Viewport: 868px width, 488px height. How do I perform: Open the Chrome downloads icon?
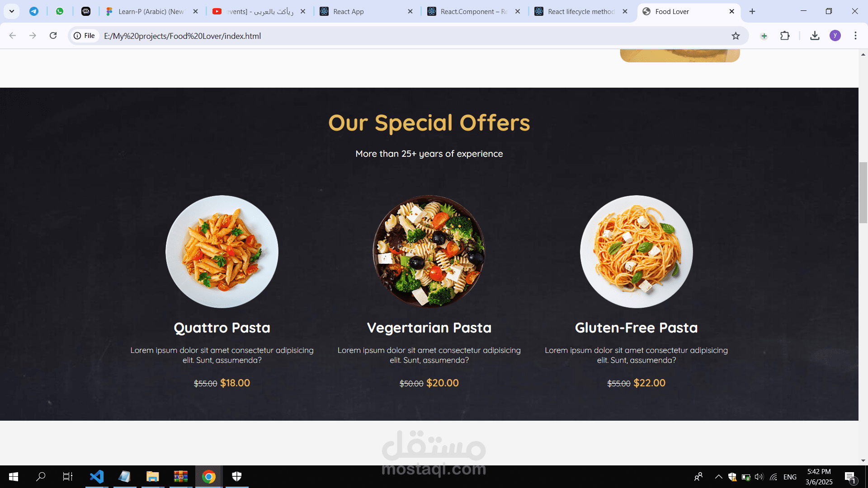tap(815, 36)
